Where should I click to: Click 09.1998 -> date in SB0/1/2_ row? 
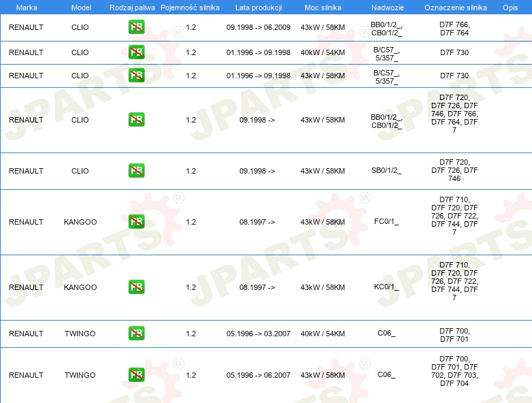[x=257, y=171]
